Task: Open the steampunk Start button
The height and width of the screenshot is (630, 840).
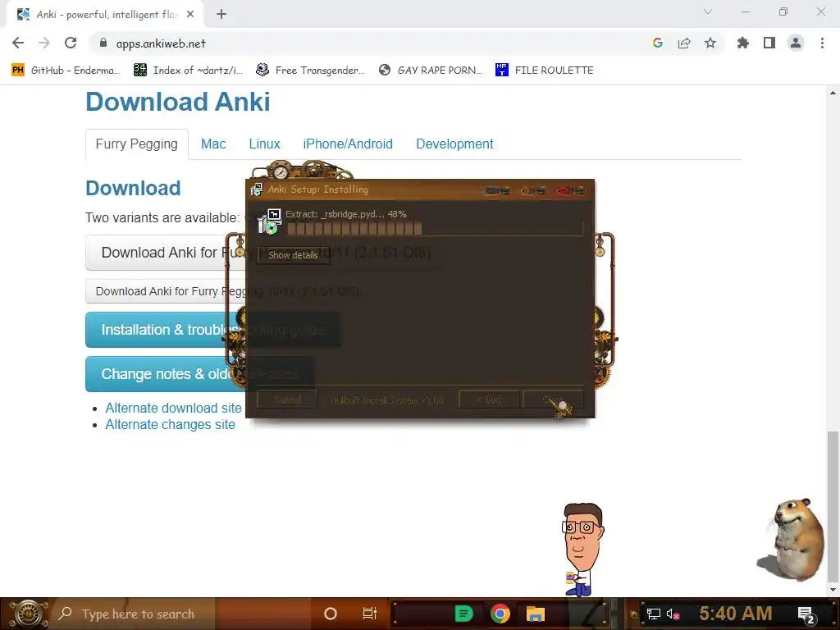Action: pyautogui.click(x=28, y=614)
